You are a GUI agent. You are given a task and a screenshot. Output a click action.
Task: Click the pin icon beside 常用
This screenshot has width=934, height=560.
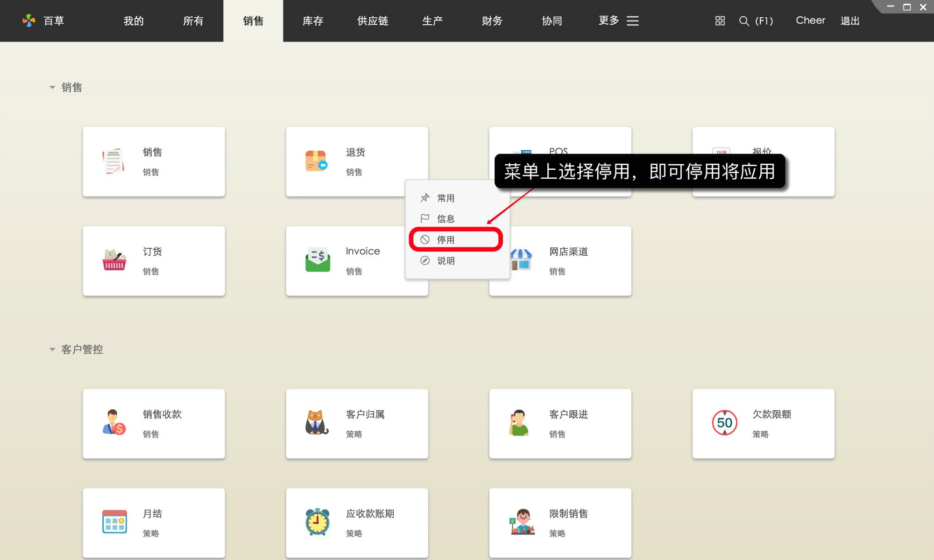click(425, 198)
